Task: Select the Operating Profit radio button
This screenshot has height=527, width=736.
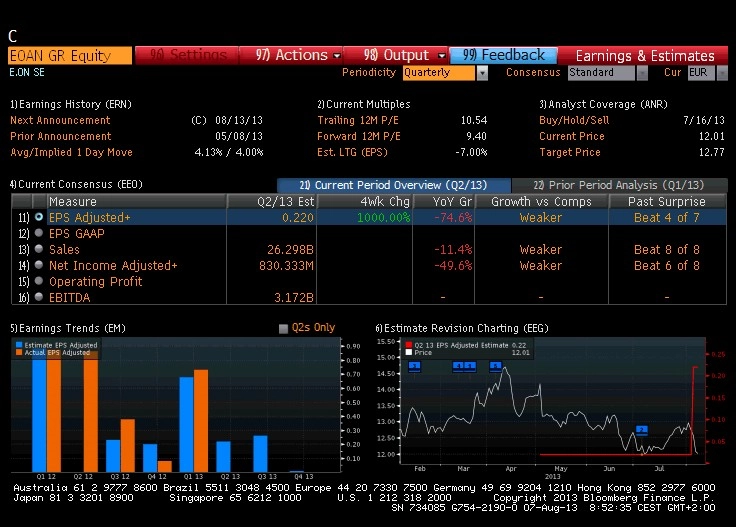Action: coord(39,281)
